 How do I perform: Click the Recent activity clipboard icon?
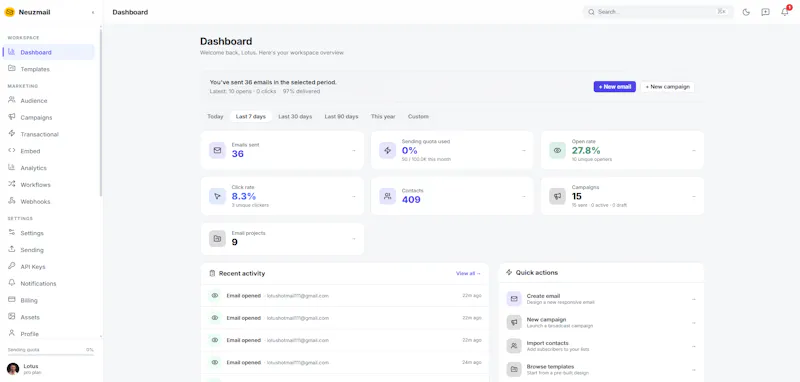[212, 273]
